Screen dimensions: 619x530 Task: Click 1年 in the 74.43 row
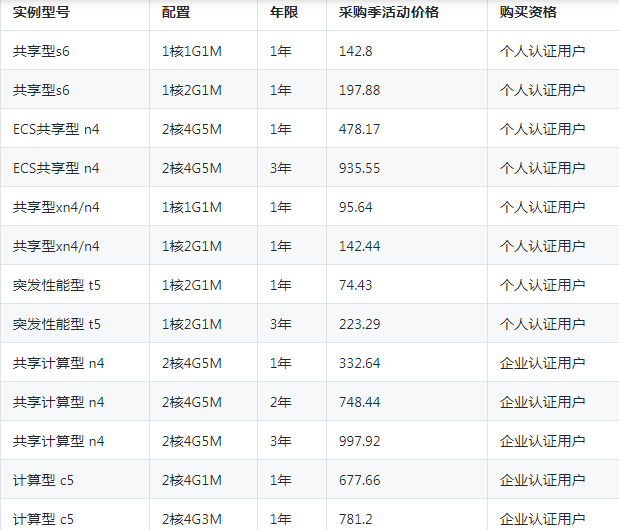(x=281, y=285)
